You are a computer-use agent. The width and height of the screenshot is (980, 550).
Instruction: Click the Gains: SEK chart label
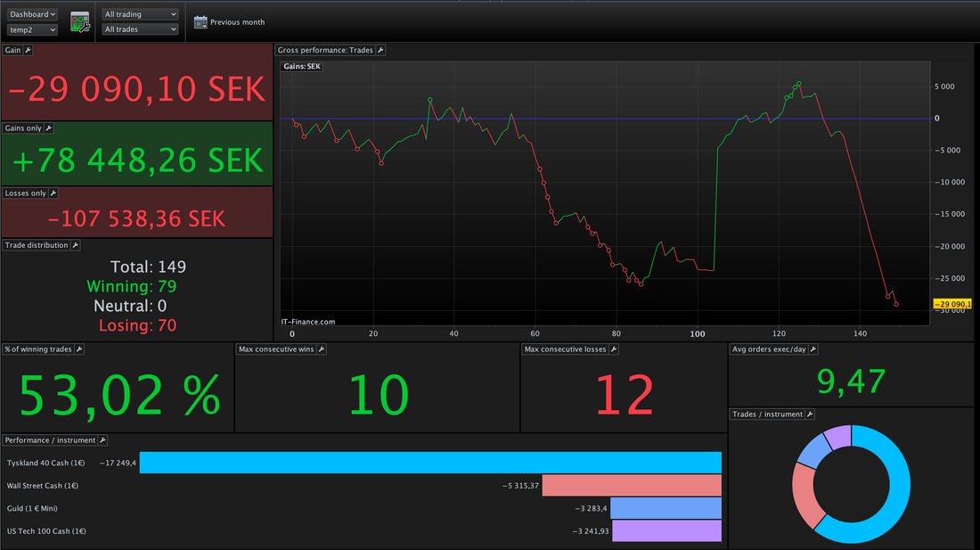point(302,66)
